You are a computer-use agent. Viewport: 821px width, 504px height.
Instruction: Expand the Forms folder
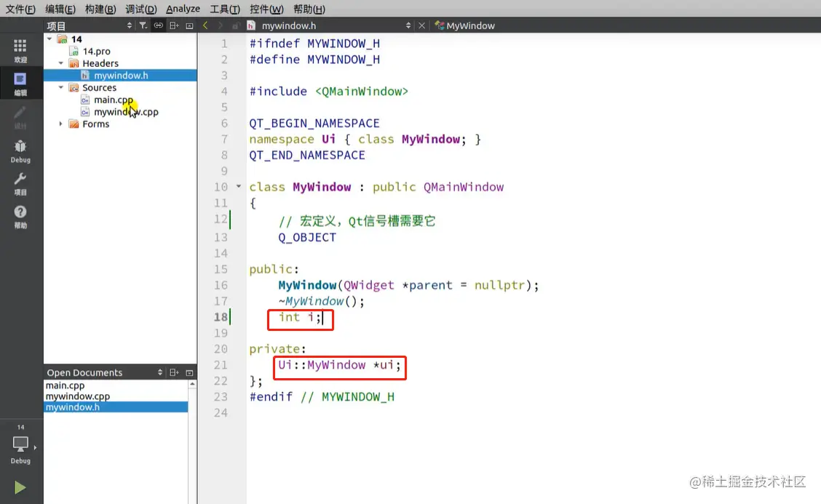(60, 124)
